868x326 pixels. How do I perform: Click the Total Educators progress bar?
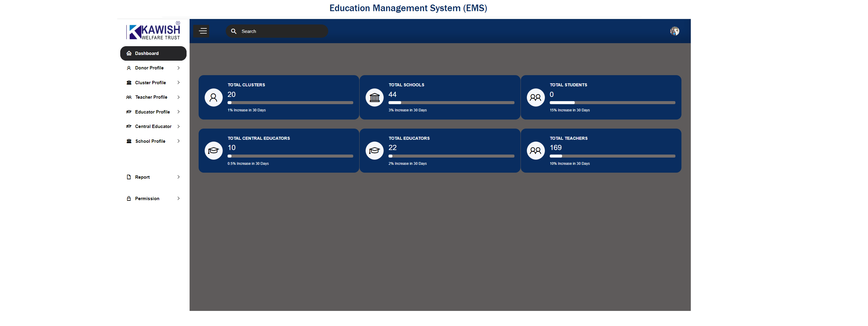(x=451, y=156)
